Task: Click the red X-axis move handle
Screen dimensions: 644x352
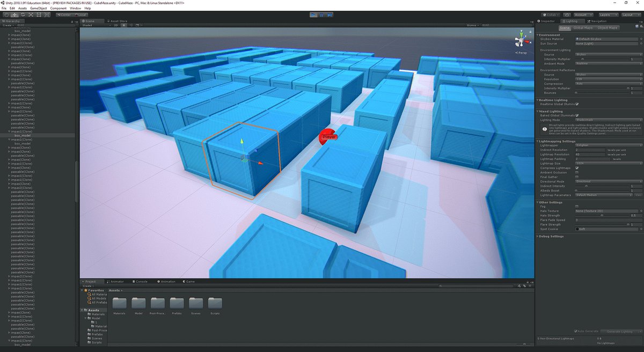Action: coord(260,163)
